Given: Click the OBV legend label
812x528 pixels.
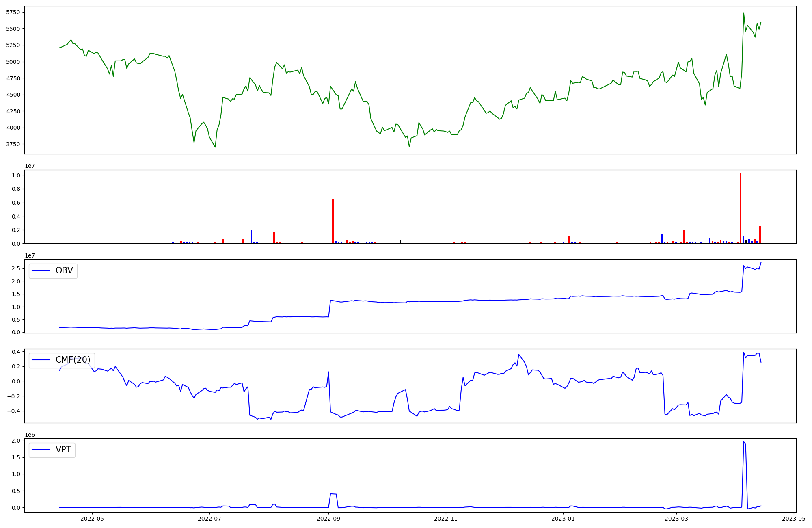Looking at the screenshot, I should click(x=64, y=270).
